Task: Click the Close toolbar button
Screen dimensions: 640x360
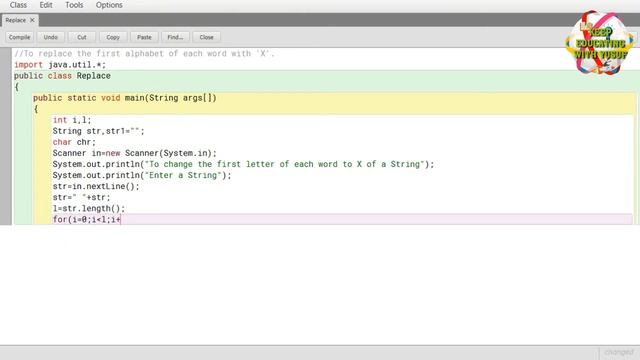Action: pos(207,37)
